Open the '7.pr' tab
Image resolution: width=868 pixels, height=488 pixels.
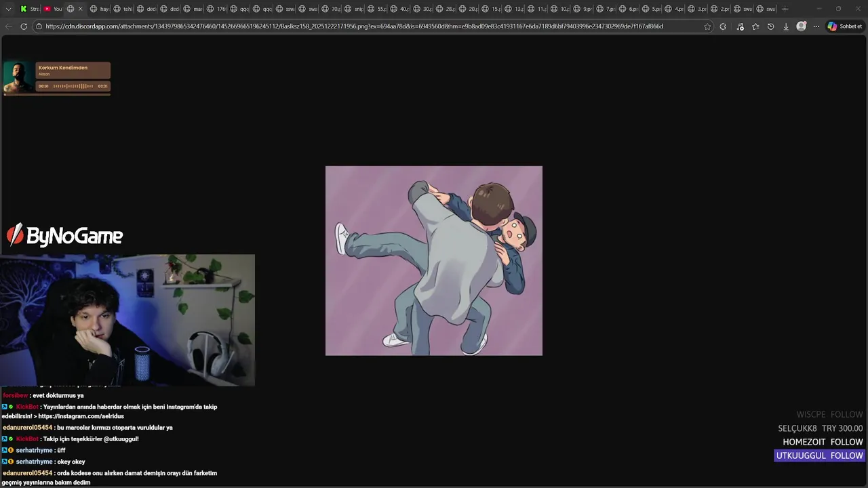pyautogui.click(x=606, y=9)
